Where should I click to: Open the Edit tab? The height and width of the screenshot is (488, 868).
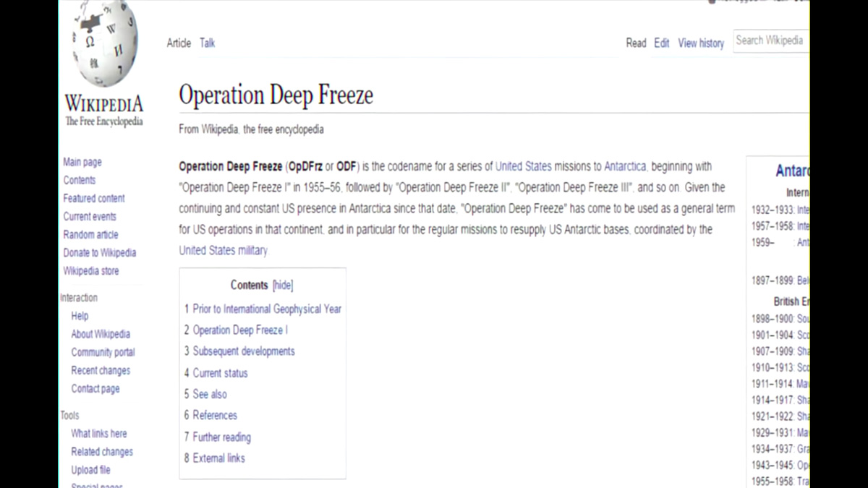[x=661, y=43]
